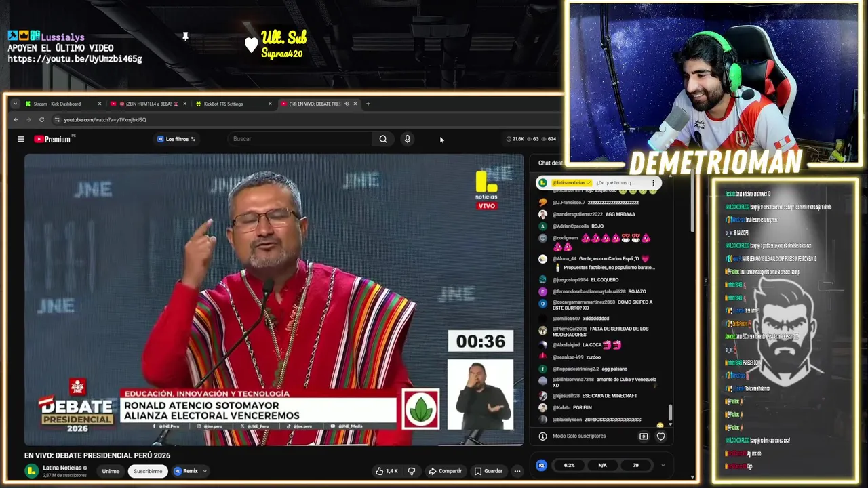Send heart reaction in chat
Image resolution: width=868 pixels, height=488 pixels.
tap(660, 436)
